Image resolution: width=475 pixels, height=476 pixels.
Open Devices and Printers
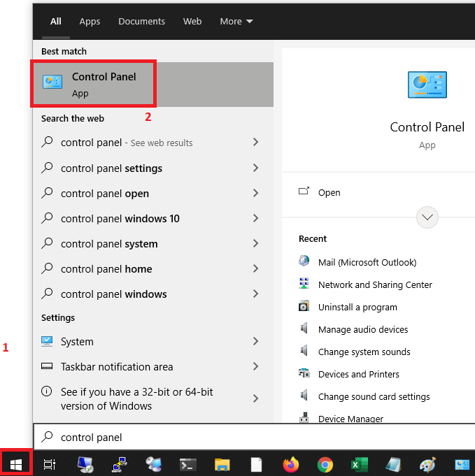click(x=359, y=375)
